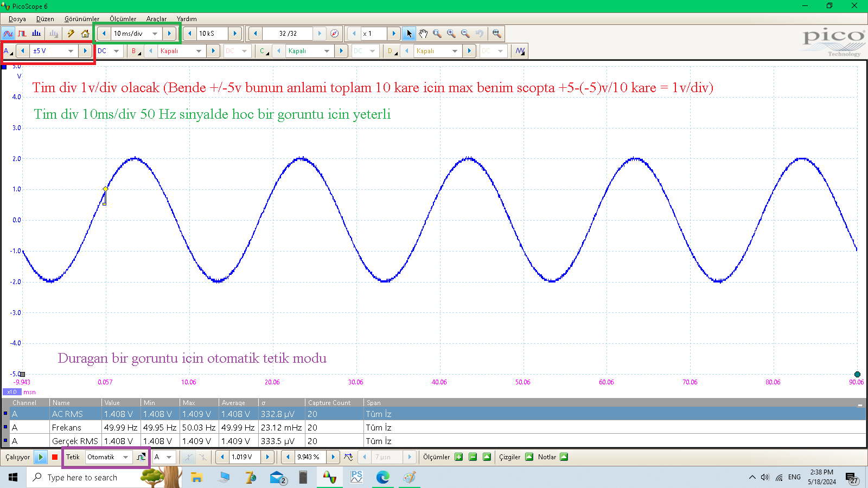Open Channel D Kapalı range dropdown

tap(455, 51)
